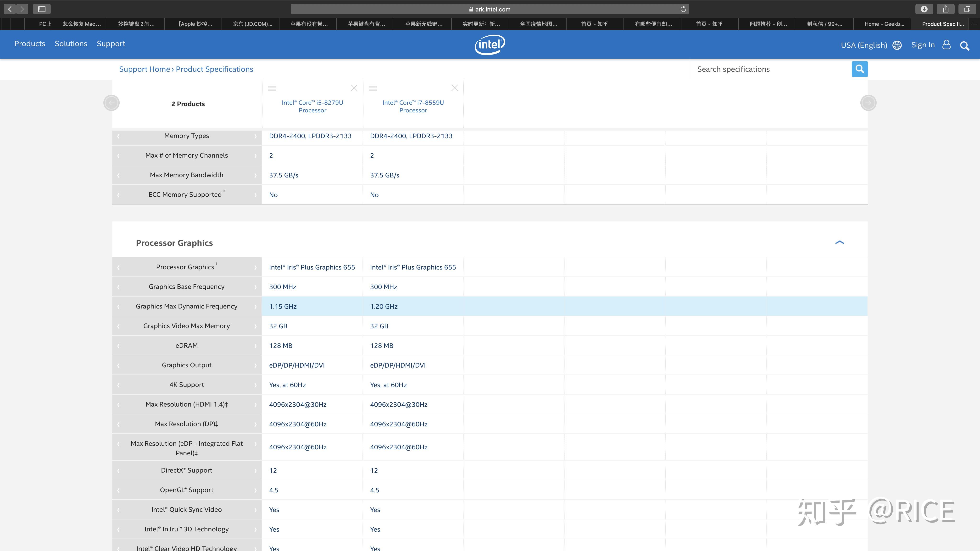The image size is (980, 551).
Task: Click right chevron on Graphics Base Frequency row
Action: (255, 287)
